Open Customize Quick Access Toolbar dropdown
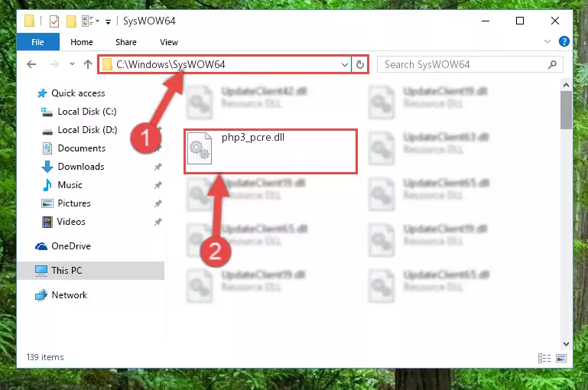Screen dimensions: 588x390 click(x=108, y=21)
